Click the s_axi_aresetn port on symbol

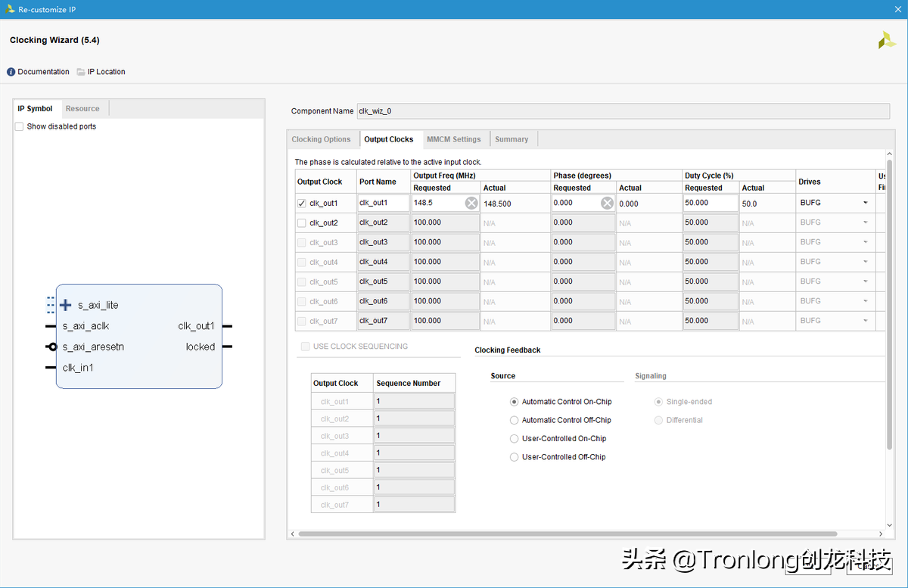pyautogui.click(x=93, y=347)
